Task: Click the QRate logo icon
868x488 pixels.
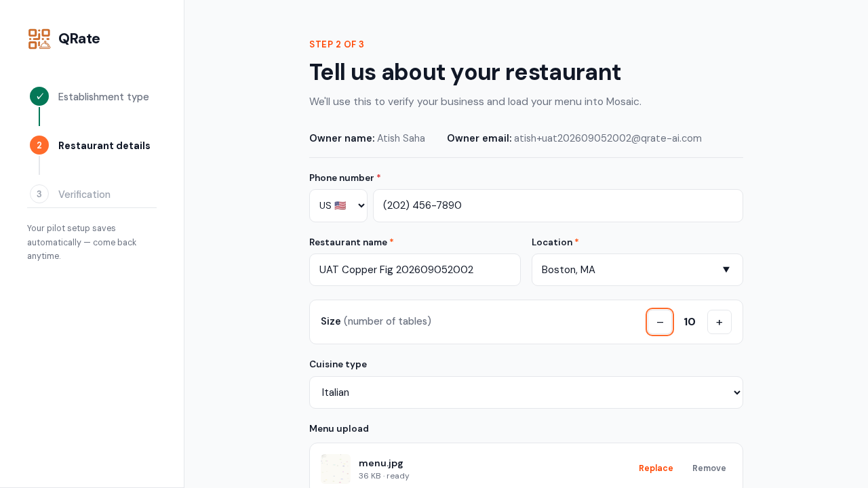Action: [39, 39]
